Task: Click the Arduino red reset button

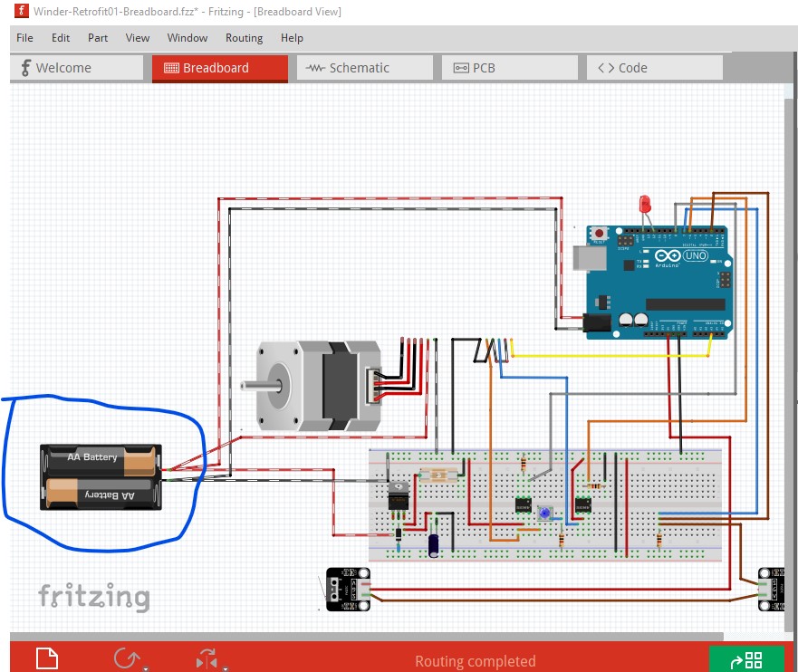Action: 599,234
